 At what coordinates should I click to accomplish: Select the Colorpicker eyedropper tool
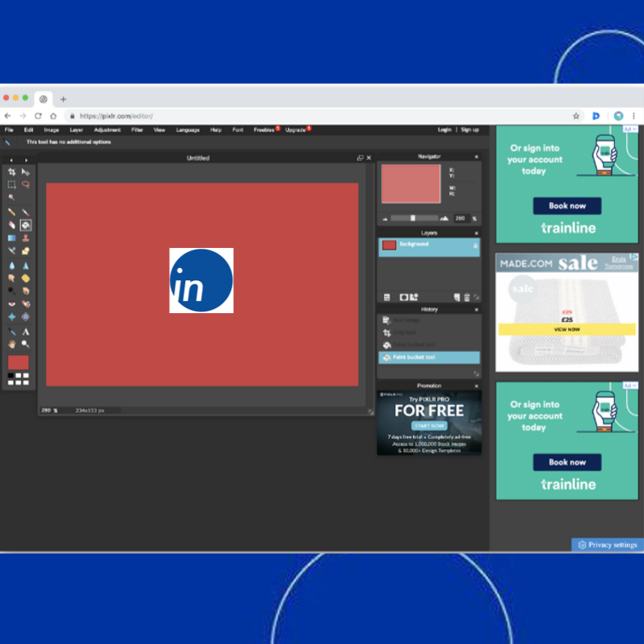tap(12, 332)
